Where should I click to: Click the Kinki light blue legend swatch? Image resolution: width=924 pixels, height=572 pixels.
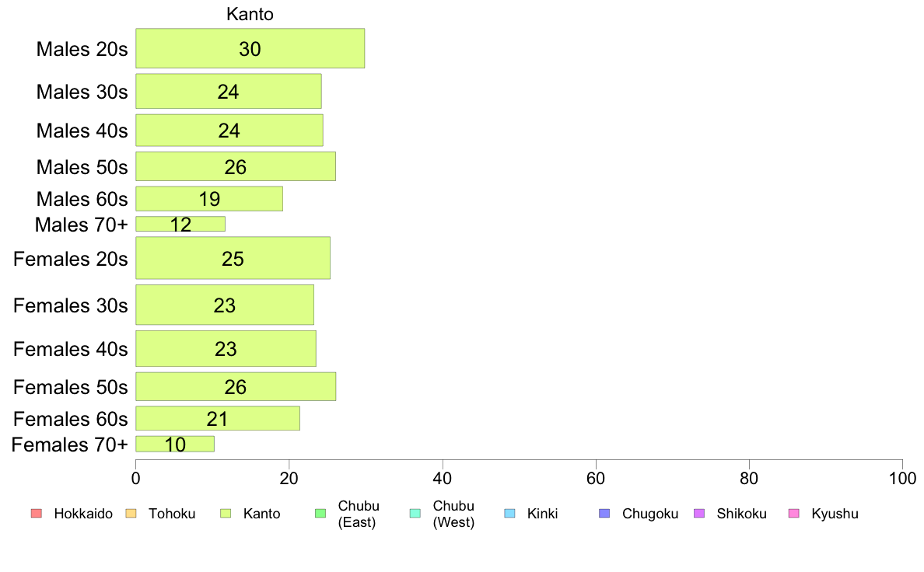point(509,514)
